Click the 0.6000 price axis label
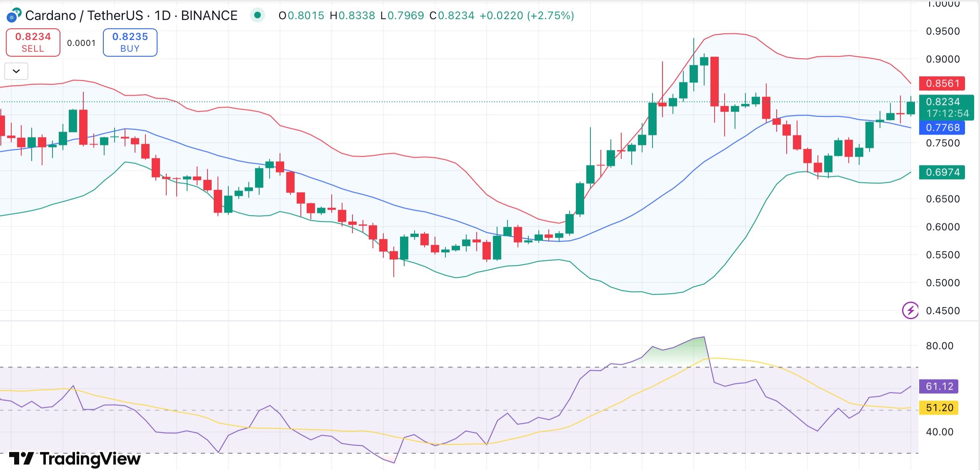980x470 pixels. (x=942, y=227)
